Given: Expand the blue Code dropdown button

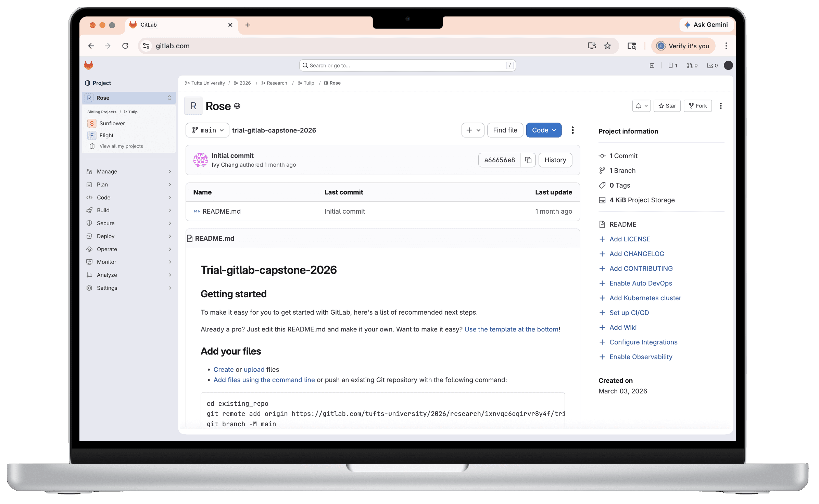Looking at the screenshot, I should click(543, 130).
